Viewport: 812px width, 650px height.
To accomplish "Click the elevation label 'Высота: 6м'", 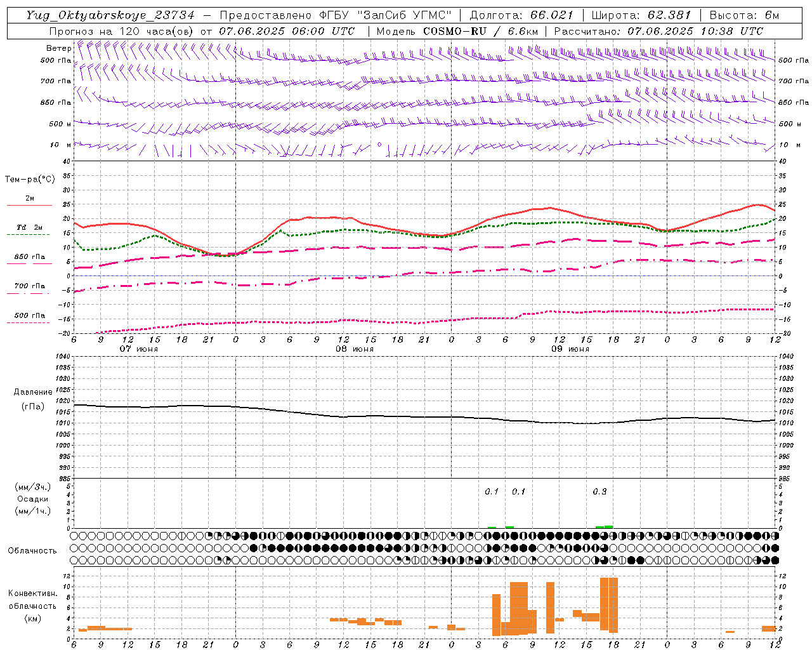I will pyautogui.click(x=744, y=15).
